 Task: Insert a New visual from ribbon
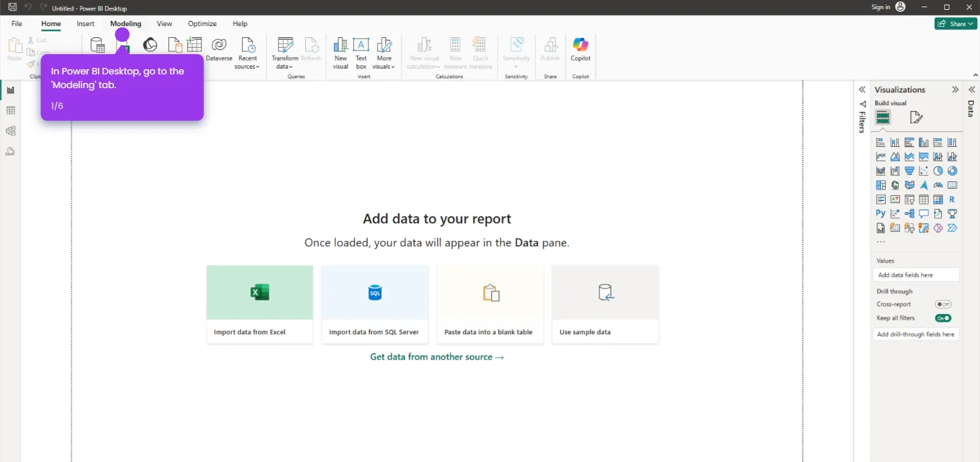[x=340, y=53]
